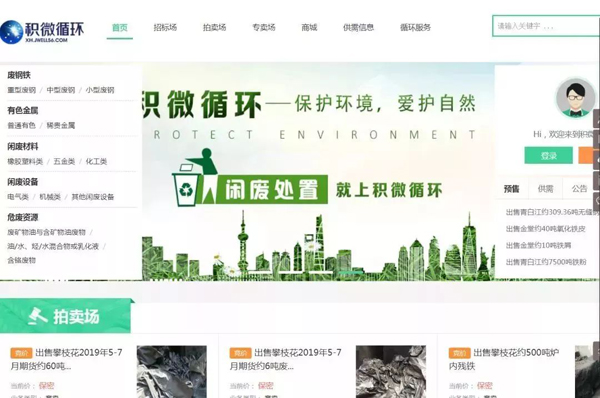Click the keyword search input box
This screenshot has height=398, width=600.
(546, 26)
